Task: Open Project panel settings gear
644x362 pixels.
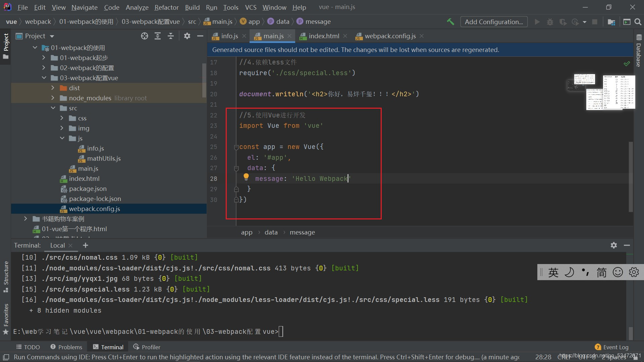Action: [x=187, y=36]
